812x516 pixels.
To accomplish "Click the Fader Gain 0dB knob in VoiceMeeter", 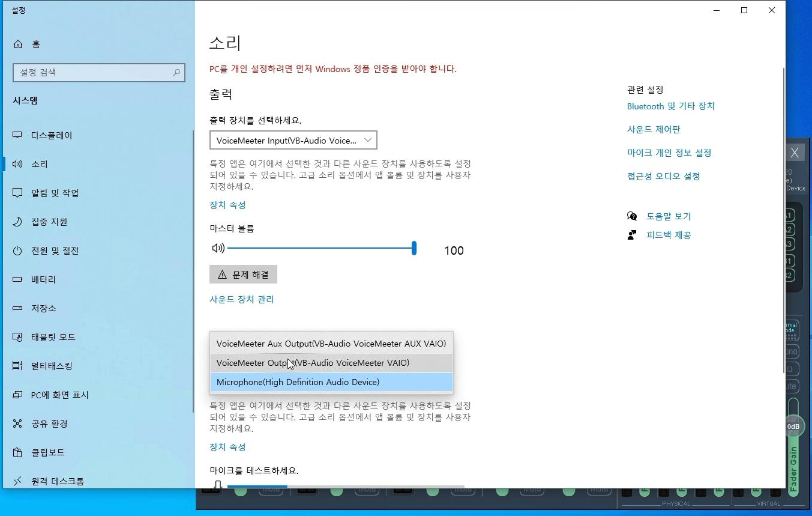I will [793, 426].
